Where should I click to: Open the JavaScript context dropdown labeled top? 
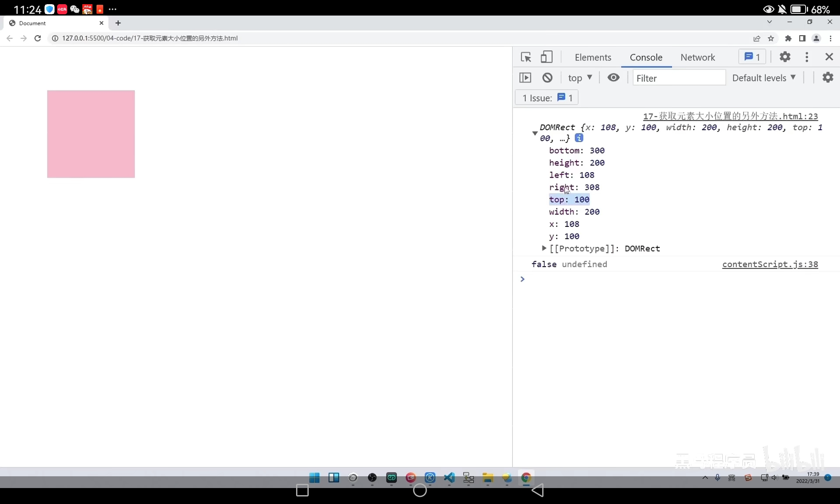580,77
